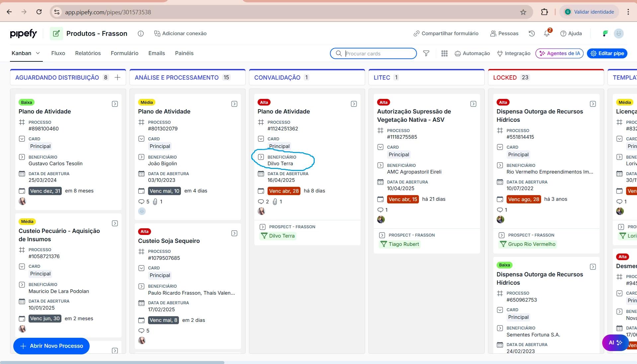637x364 pixels.
Task: Click Custeio Soja Sequeiro card title
Action: click(x=169, y=241)
